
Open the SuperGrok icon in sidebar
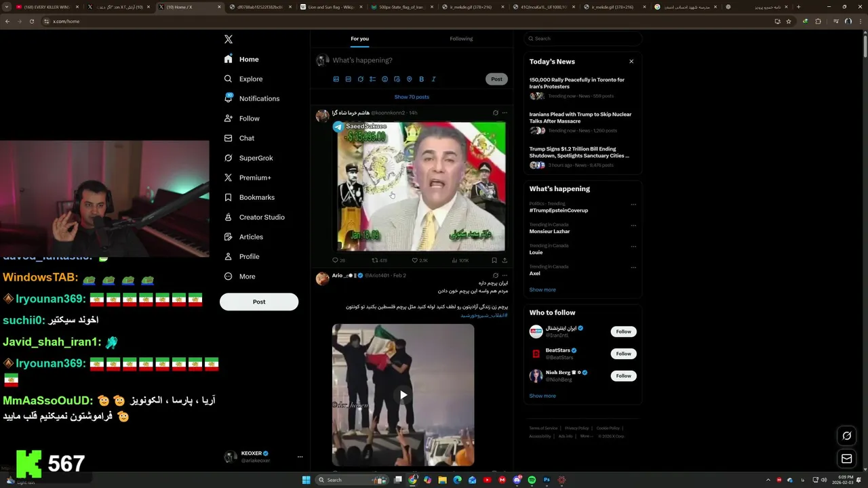click(x=228, y=158)
